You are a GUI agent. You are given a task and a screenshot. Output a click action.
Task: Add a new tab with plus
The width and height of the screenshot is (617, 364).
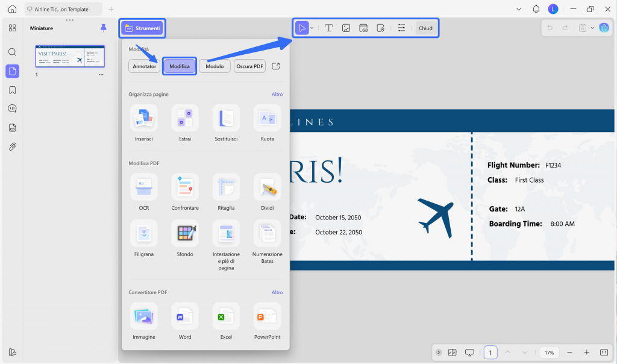(111, 9)
